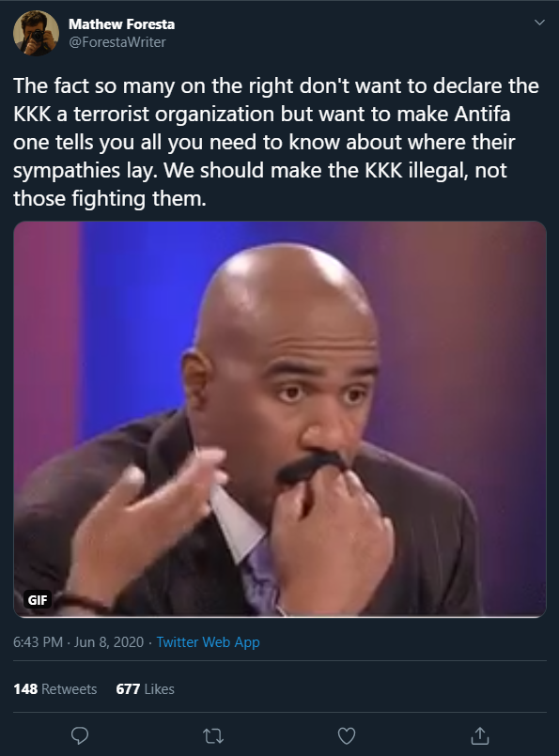Viewport: 559px width, 756px height.
Task: Click the Jun 8, 2020 date
Action: coord(109,642)
